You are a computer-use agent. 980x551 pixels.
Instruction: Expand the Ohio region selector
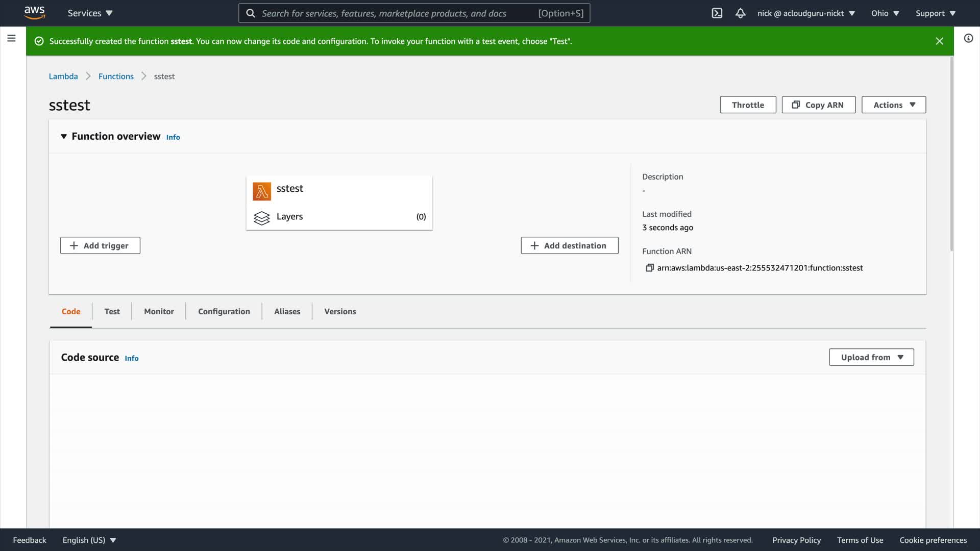(x=885, y=13)
